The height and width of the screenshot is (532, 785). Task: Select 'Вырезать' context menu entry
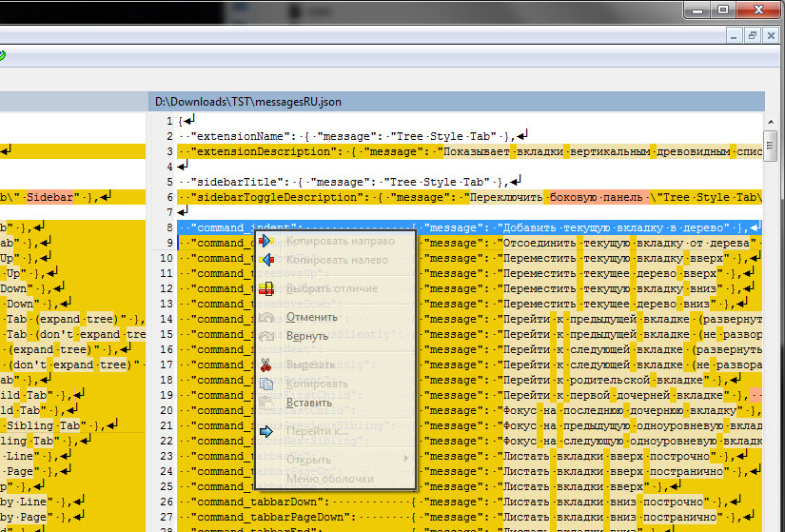coord(310,365)
